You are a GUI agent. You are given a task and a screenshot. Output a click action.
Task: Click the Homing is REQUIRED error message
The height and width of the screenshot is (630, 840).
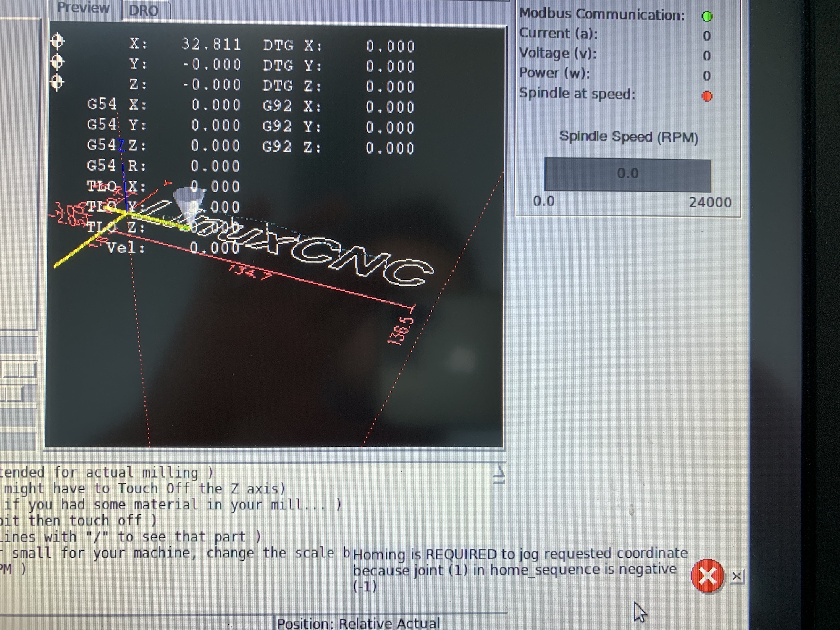520,570
